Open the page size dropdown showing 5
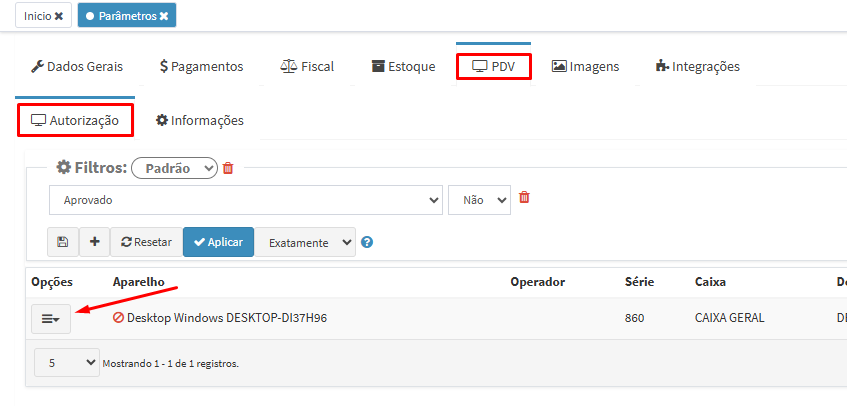This screenshot has width=847, height=406. (66, 362)
